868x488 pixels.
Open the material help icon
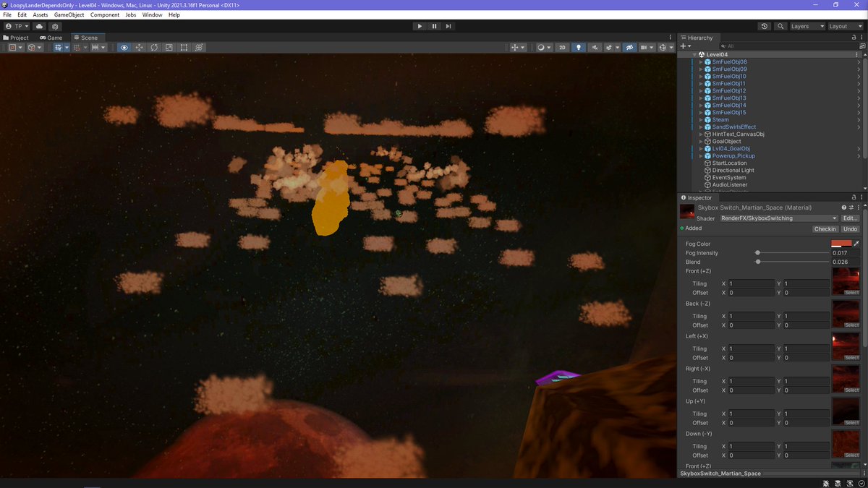tap(843, 207)
